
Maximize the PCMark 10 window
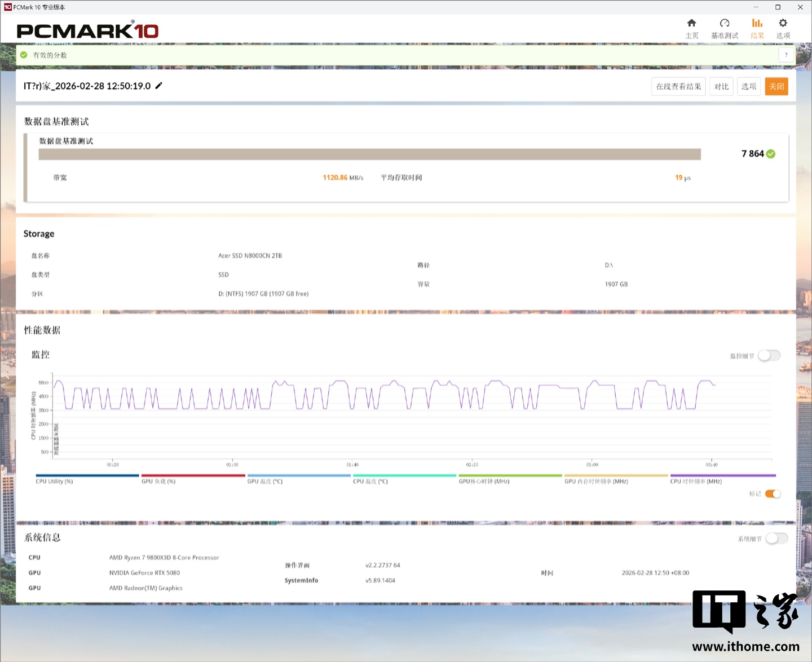[778, 7]
